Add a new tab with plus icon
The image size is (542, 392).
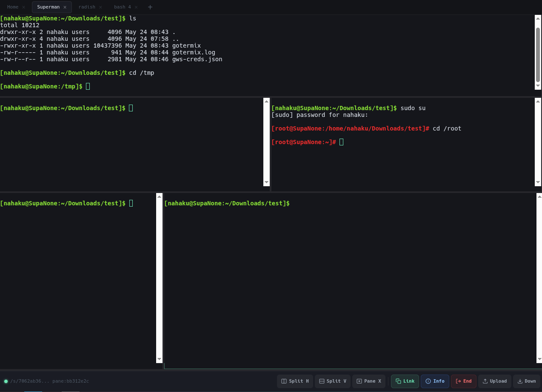tap(150, 7)
